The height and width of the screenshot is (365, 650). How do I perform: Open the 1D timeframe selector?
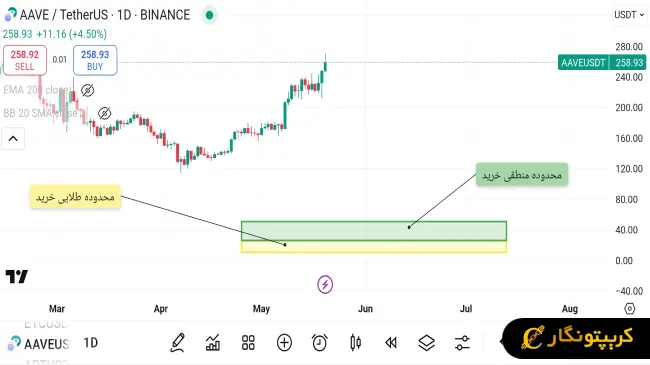coord(90,343)
